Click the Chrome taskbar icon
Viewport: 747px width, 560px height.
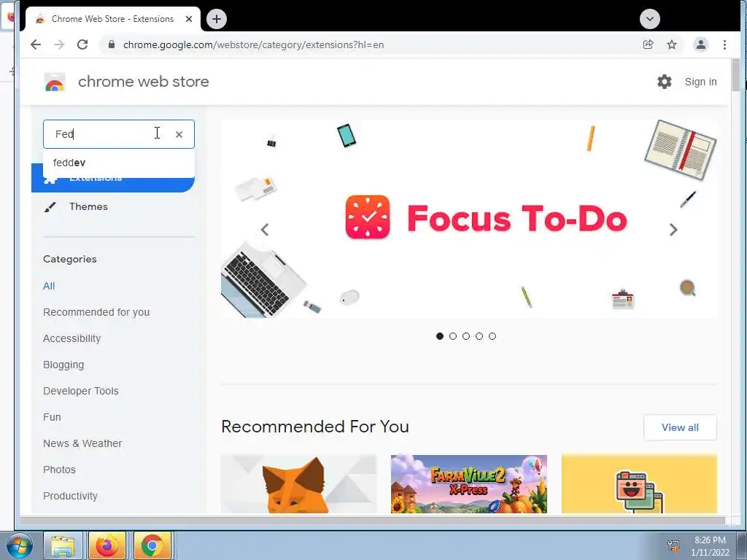pos(152,545)
